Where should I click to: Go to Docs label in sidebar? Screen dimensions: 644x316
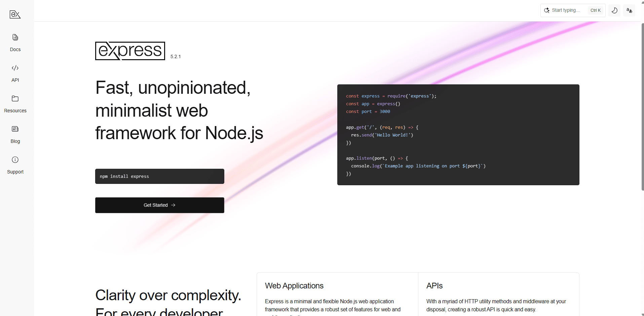[x=15, y=49]
